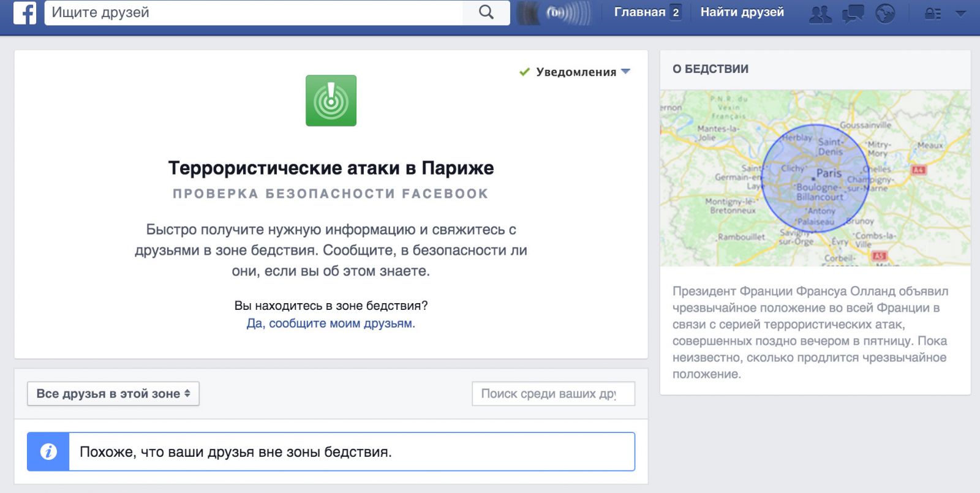Click the blue info icon in banner
This screenshot has width=980, height=493.
(48, 452)
